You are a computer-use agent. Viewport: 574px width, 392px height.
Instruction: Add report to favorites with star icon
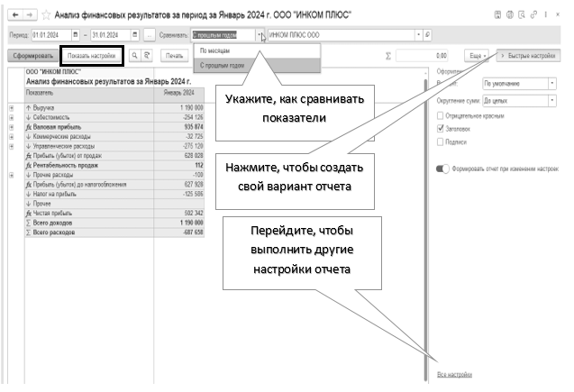coord(46,15)
